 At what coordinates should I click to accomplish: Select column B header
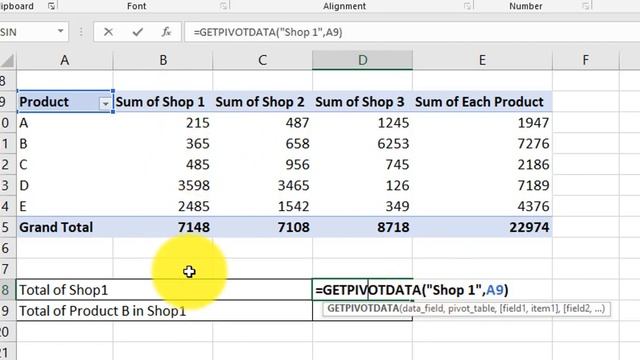163,60
